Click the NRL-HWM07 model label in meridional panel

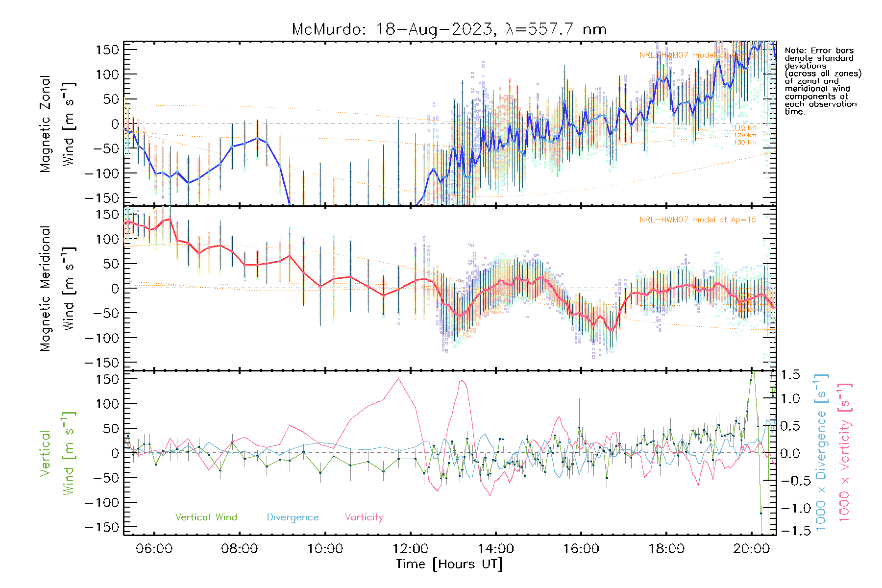(x=698, y=220)
